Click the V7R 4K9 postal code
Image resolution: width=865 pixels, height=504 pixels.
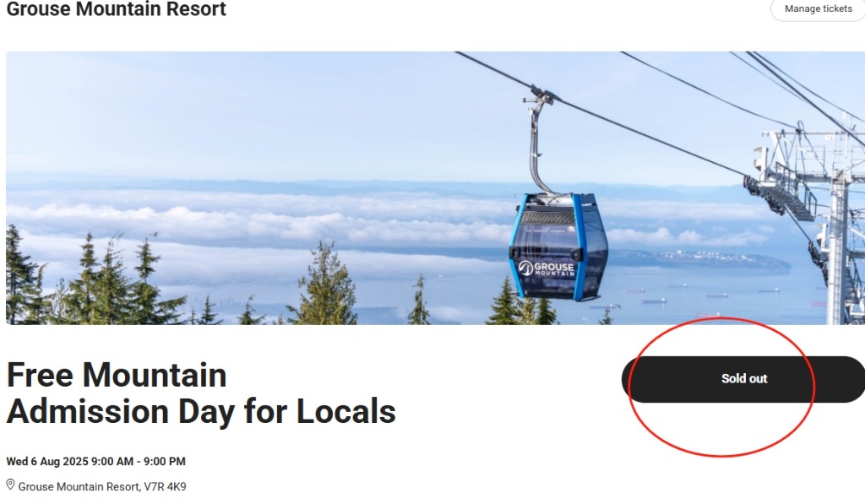[x=165, y=486]
